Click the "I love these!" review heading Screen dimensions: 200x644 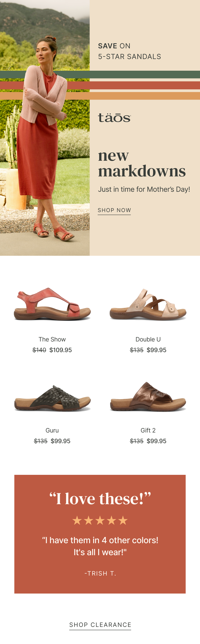click(x=100, y=498)
